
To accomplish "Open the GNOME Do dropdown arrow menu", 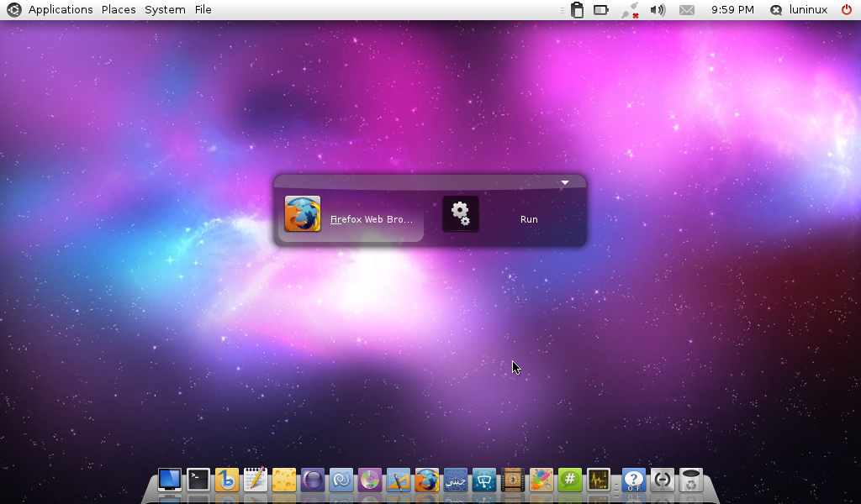I will point(565,182).
